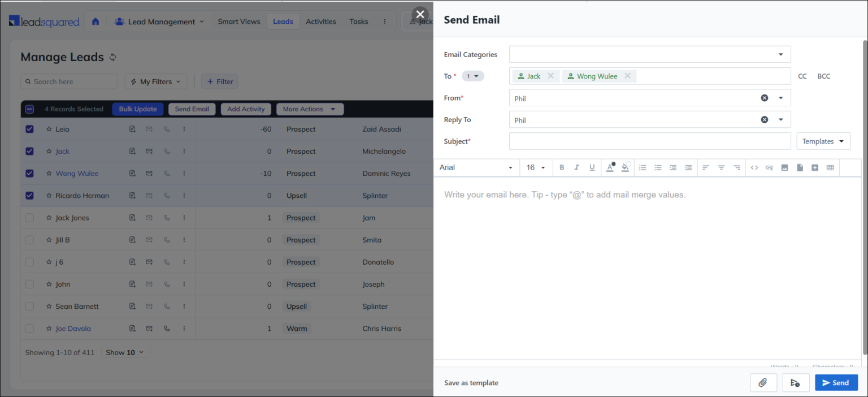
Task: Toggle the select-all checkbox in table header
Action: click(x=30, y=109)
